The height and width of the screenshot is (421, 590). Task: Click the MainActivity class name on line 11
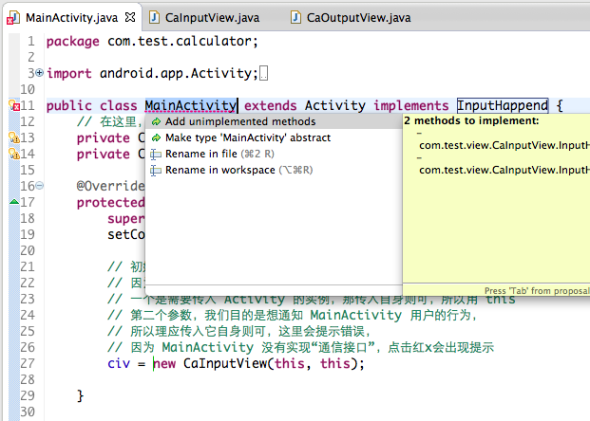point(191,106)
